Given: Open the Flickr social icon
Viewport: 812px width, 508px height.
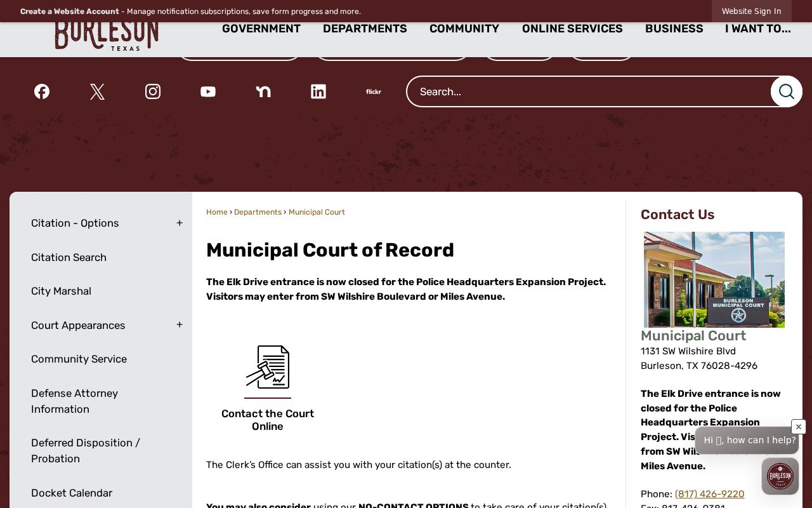Looking at the screenshot, I should click(374, 91).
